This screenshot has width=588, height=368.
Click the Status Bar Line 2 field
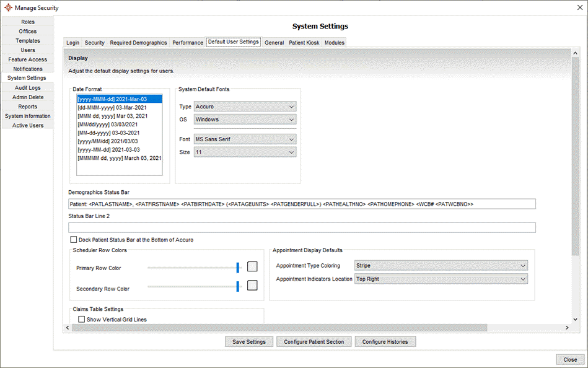[302, 228]
